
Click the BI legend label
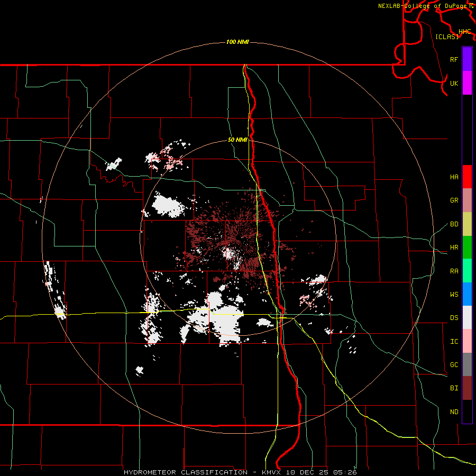[454, 388]
